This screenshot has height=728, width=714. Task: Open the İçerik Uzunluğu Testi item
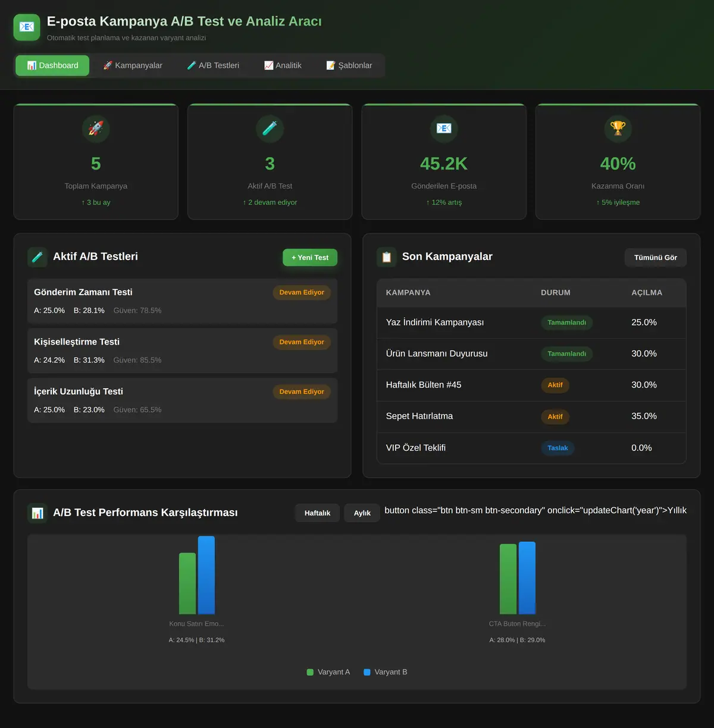182,400
